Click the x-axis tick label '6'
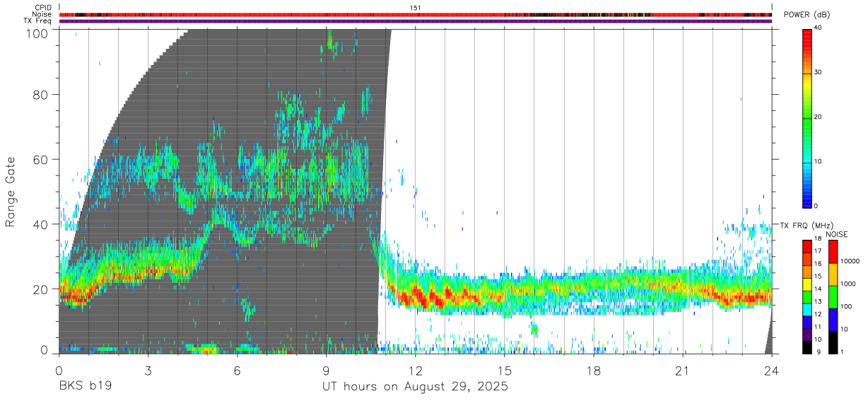The height and width of the screenshot is (401, 868). click(237, 370)
